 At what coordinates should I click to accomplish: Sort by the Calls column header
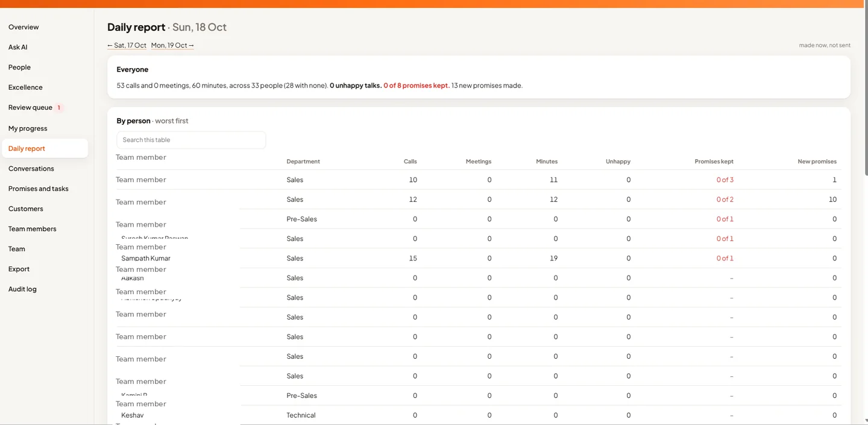(x=410, y=162)
